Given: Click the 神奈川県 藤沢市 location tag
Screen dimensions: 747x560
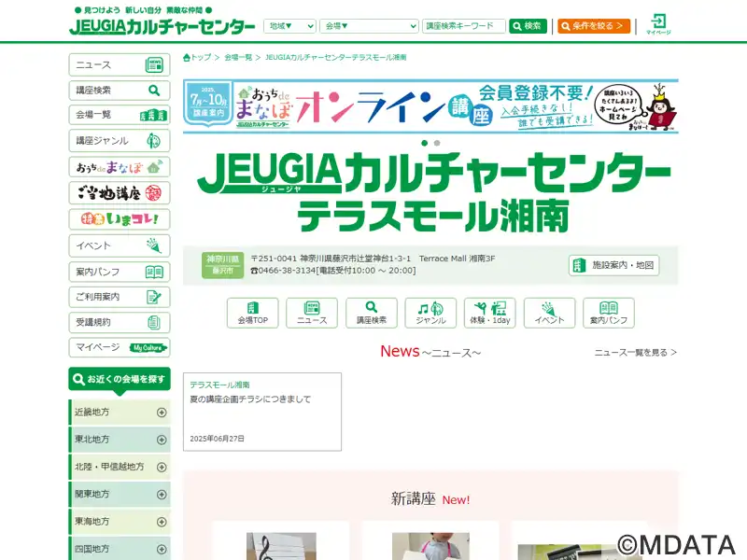Looking at the screenshot, I should click(x=222, y=265).
